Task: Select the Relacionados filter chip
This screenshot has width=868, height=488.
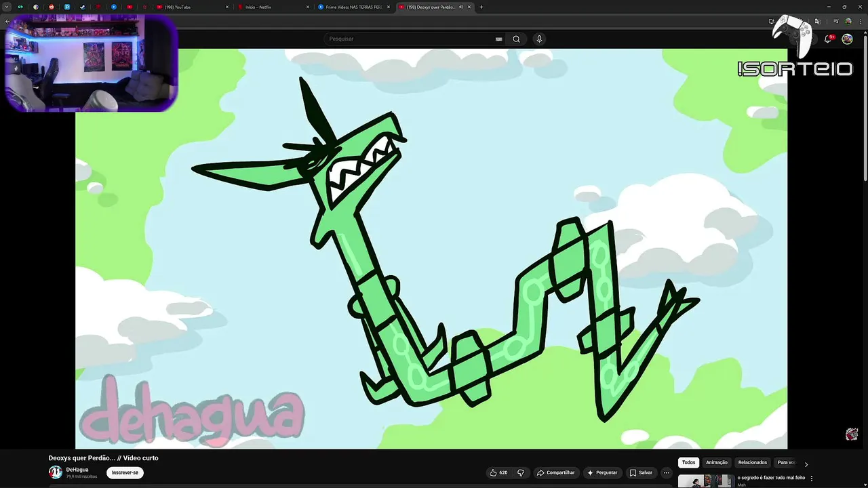Action: coord(753,462)
